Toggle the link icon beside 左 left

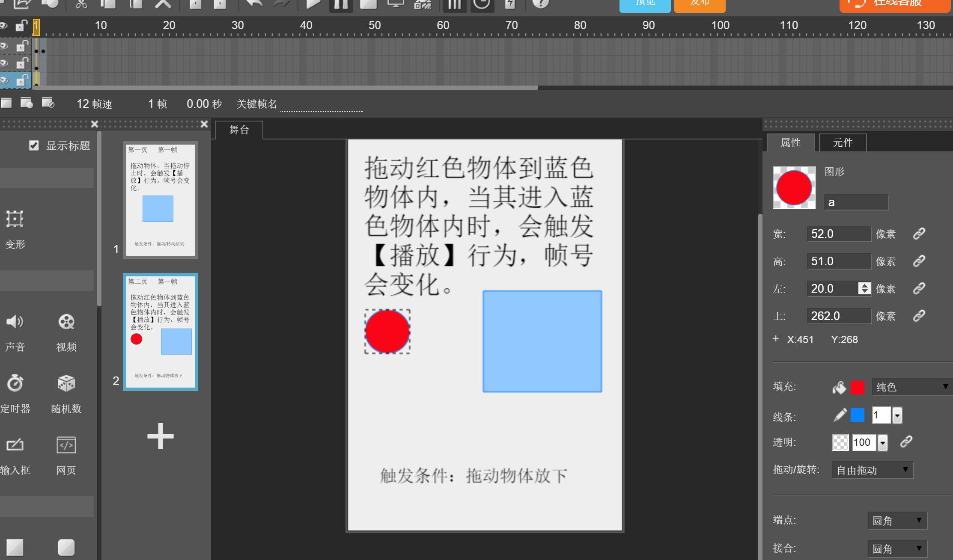tap(919, 288)
